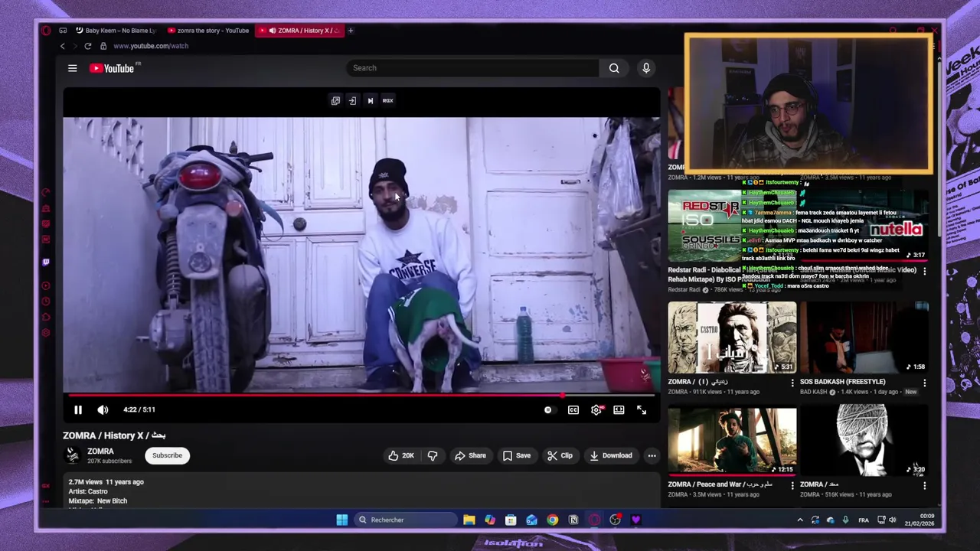Go back in browser history
Screen dimensions: 980x551
tap(63, 46)
